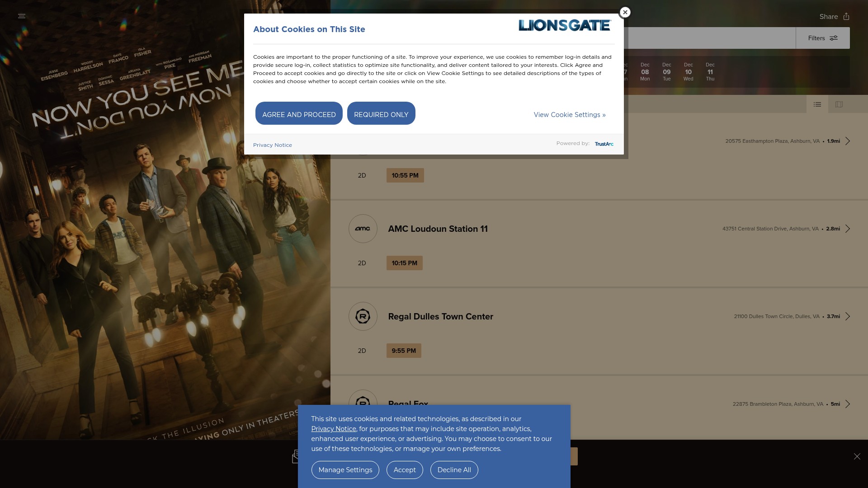
Task: Click Manage Settings in cookie banner
Action: 345,470
